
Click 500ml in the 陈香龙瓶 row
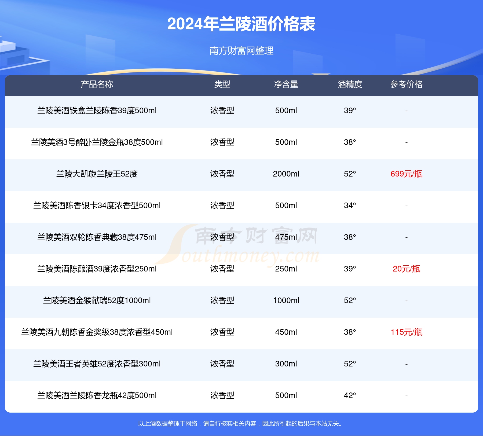286,395
